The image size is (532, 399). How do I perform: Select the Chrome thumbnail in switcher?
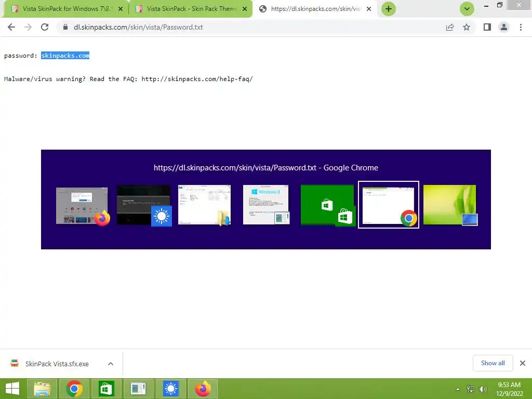(389, 205)
